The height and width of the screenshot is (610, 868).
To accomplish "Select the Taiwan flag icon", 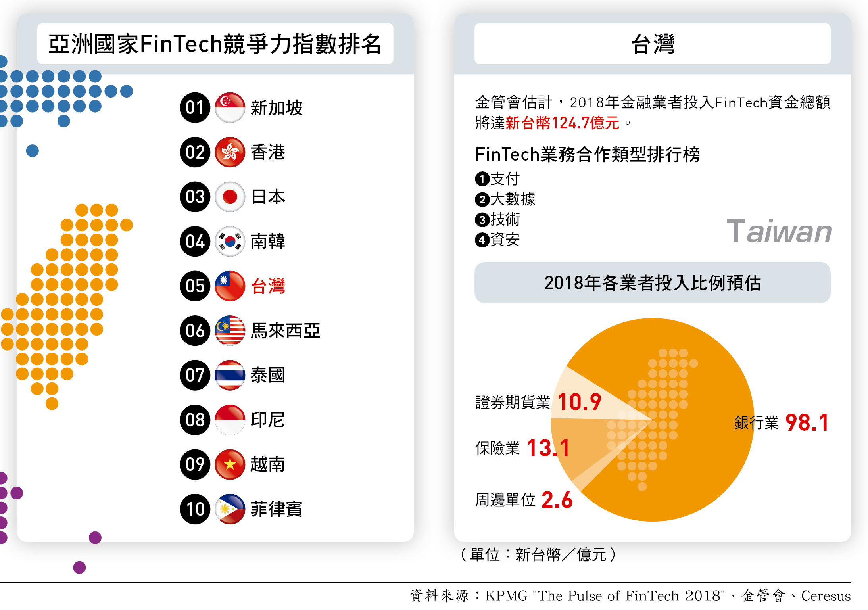I will [230, 286].
